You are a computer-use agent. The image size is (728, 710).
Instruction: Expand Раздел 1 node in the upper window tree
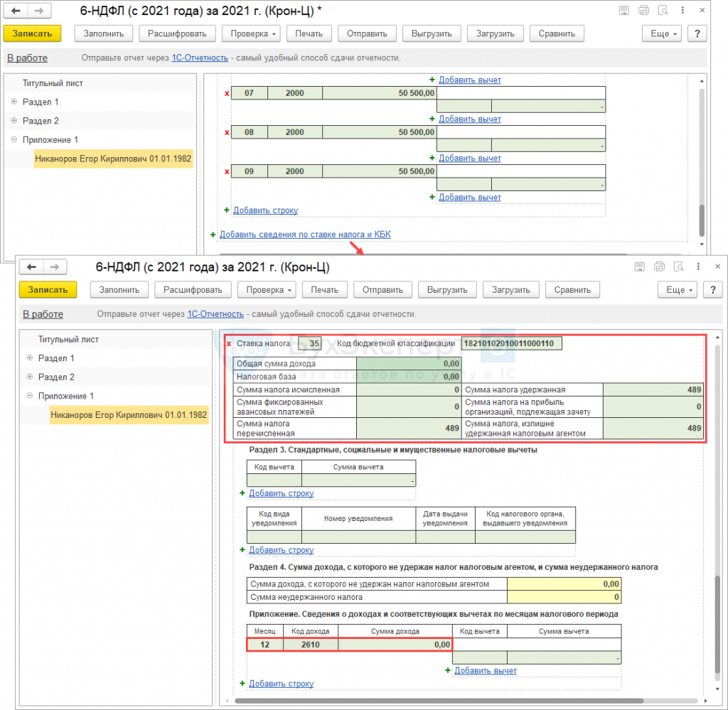pos(14,102)
